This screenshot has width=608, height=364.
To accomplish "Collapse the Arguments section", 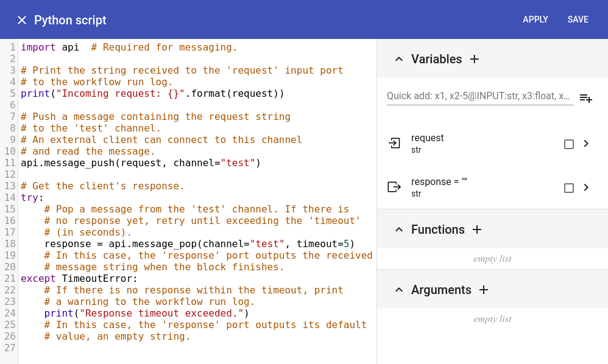I will [x=399, y=290].
